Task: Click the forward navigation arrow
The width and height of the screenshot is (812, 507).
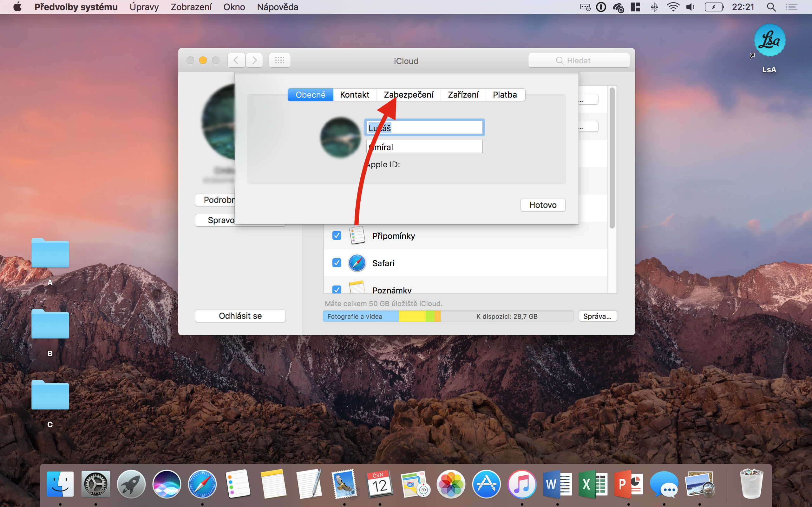Action: coord(254,60)
